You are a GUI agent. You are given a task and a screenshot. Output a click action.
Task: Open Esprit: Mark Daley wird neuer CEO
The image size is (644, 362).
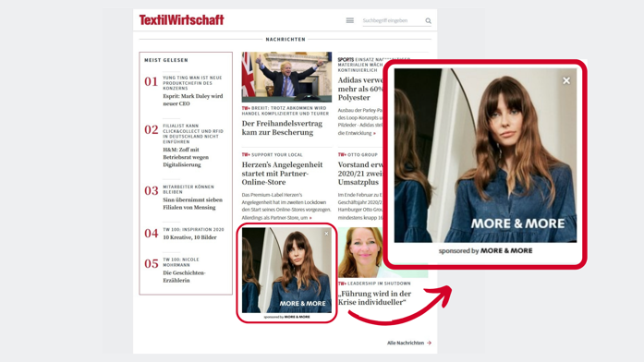(192, 100)
